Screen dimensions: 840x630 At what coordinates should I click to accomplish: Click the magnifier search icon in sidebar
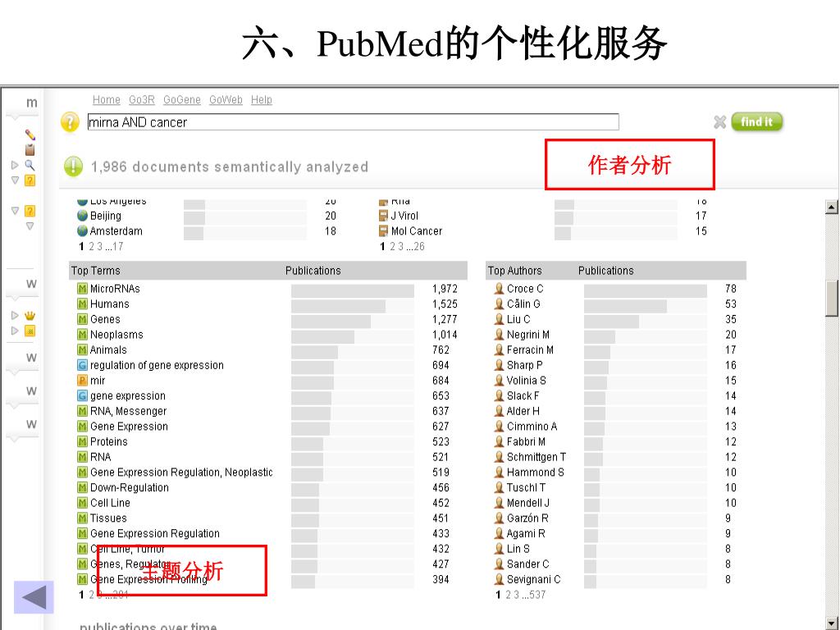click(30, 165)
